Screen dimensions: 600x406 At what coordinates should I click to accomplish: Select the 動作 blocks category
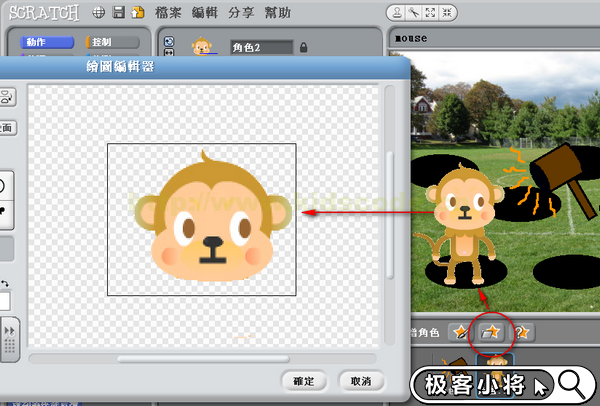coord(43,42)
